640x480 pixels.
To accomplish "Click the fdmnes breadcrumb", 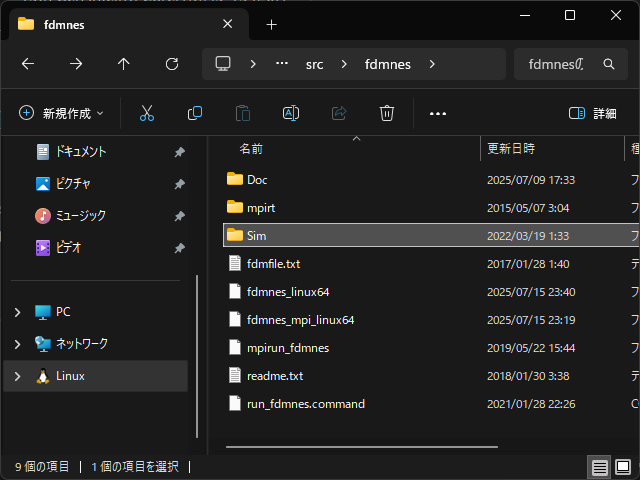I will 388,64.
